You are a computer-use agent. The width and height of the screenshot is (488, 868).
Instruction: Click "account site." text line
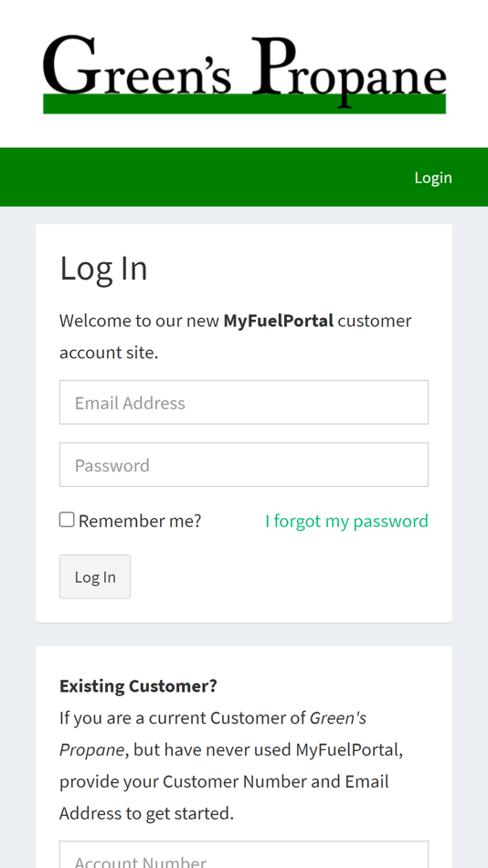(x=109, y=353)
